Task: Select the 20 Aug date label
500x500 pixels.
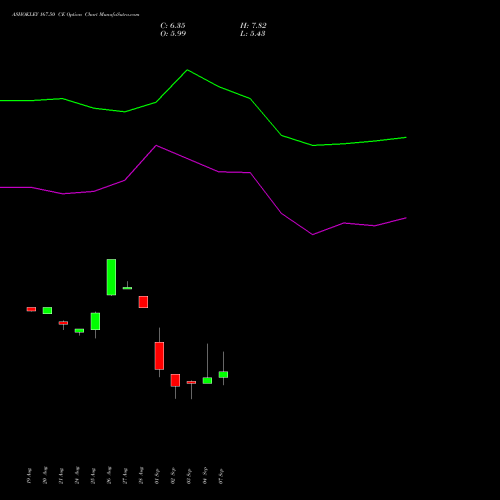Action: [45, 476]
